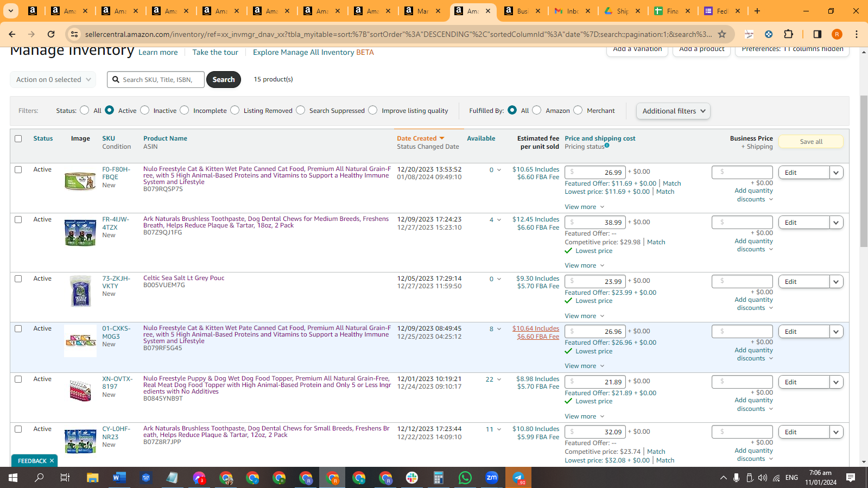Open the Chrome profile avatar R
The width and height of the screenshot is (868, 488).
coord(837,34)
